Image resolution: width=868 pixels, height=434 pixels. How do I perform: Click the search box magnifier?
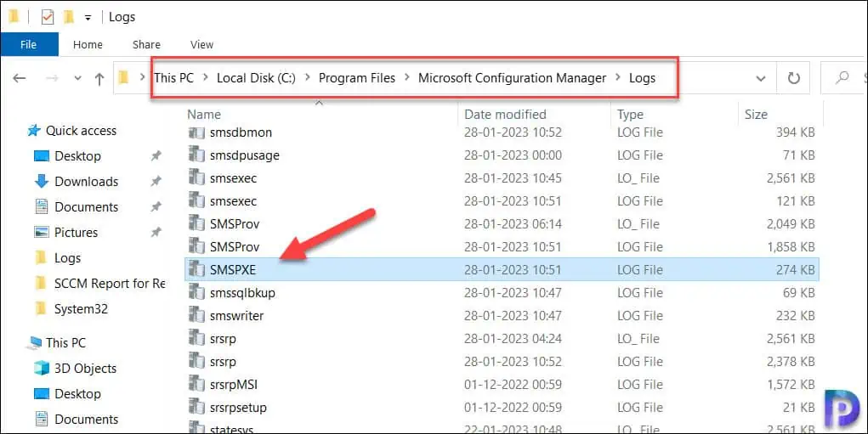(842, 78)
